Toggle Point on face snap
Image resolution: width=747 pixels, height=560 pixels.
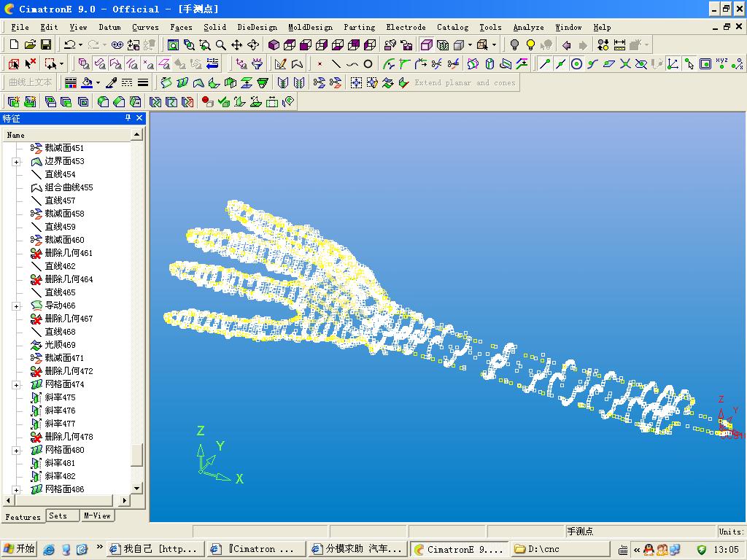click(x=609, y=64)
